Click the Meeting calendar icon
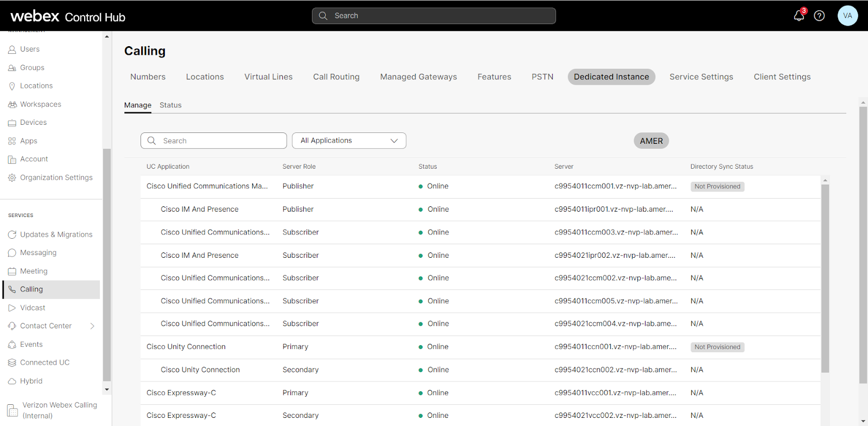Viewport: 868px width, 426px height. click(x=12, y=271)
